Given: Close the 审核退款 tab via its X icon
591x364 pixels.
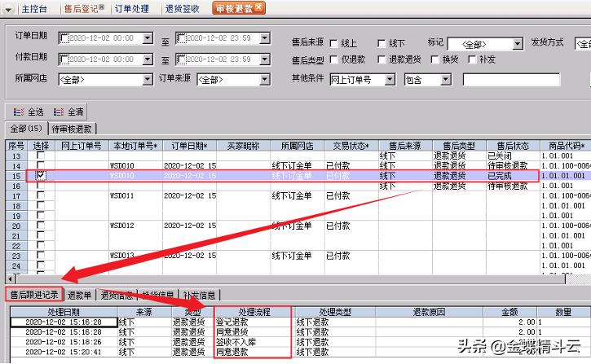Looking at the screenshot, I should (x=258, y=8).
